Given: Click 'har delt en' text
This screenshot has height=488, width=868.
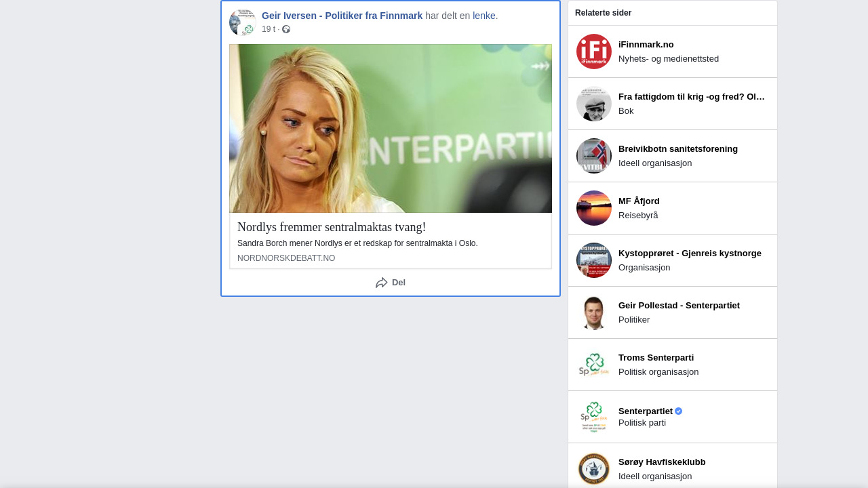Looking at the screenshot, I should (x=448, y=16).
